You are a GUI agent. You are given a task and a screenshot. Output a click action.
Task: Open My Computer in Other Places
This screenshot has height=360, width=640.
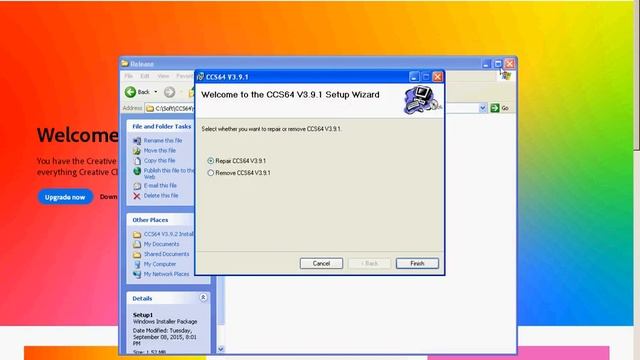tap(160, 264)
